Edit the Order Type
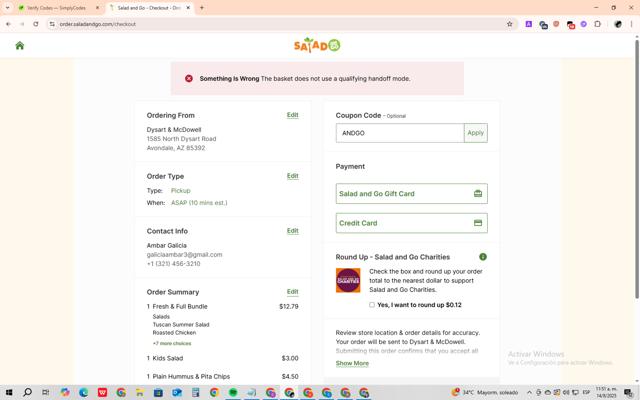The image size is (640, 400). [293, 176]
